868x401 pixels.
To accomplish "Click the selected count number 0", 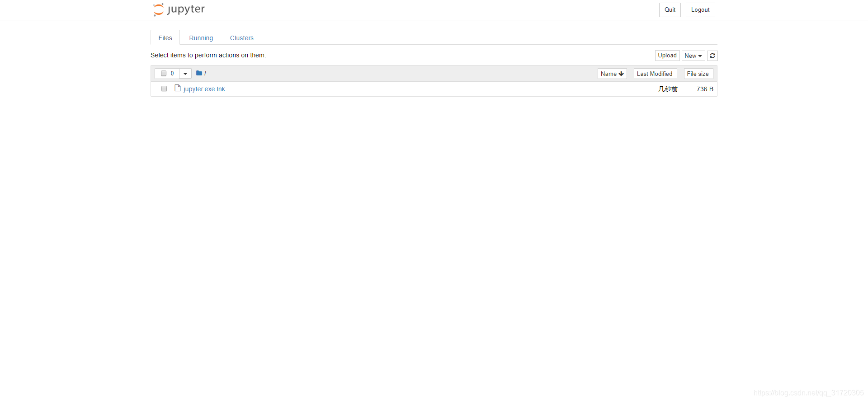I will 172,73.
